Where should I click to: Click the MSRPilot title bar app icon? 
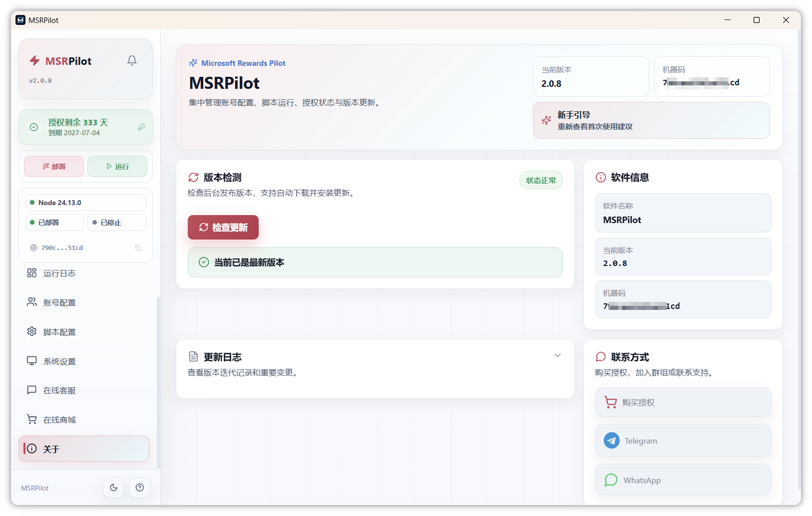coord(20,20)
